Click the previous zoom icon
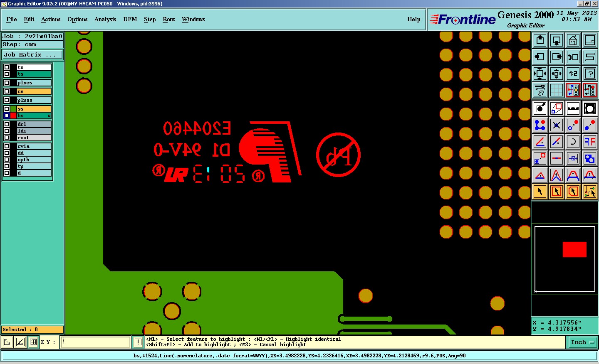 [573, 57]
